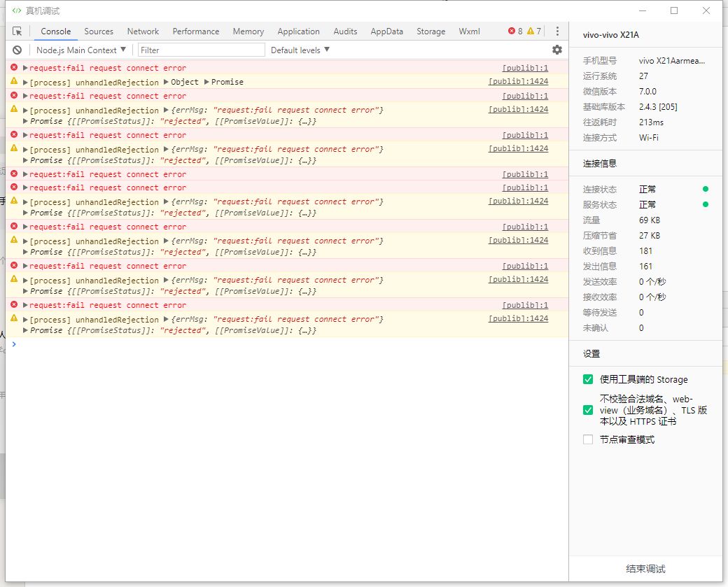The width and height of the screenshot is (728, 587).
Task: Click 结束调试 to end debugging
Action: coord(645,569)
